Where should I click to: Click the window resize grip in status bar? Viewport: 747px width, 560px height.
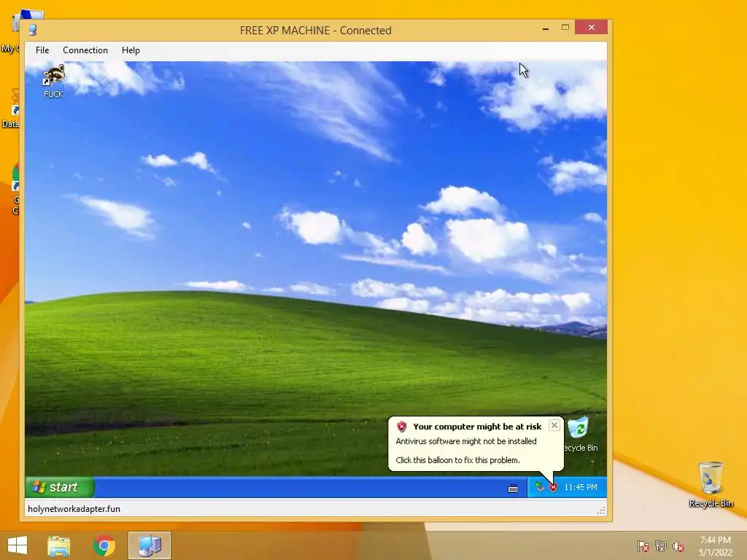(601, 510)
